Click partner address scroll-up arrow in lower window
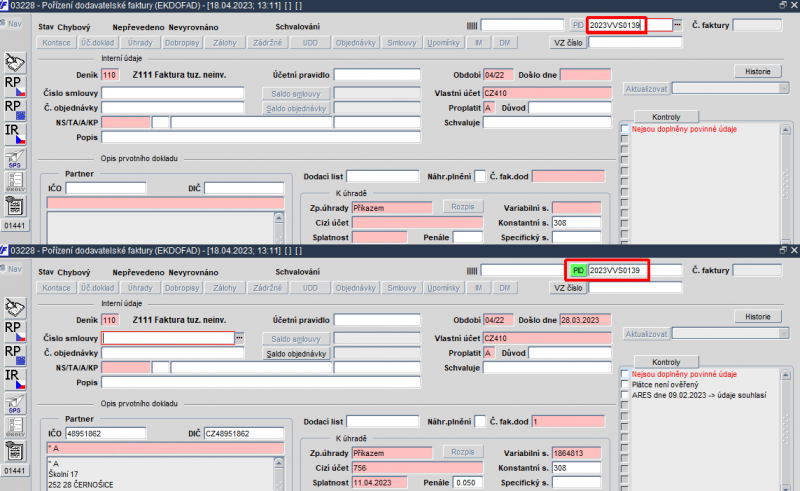 coord(279,463)
